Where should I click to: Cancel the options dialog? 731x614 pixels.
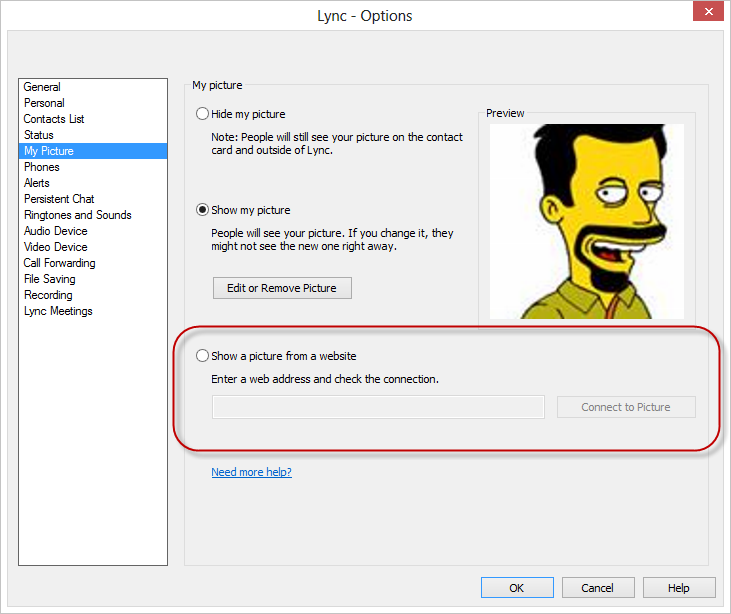pos(598,588)
